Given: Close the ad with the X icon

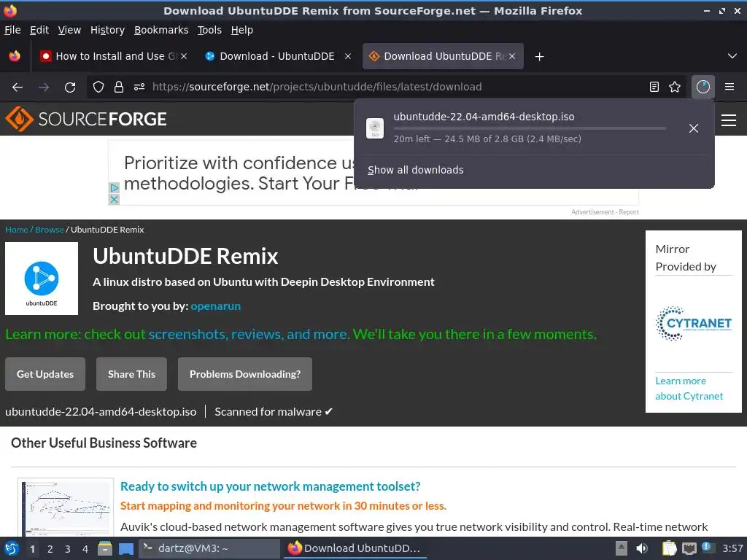Looking at the screenshot, I should (x=114, y=200).
